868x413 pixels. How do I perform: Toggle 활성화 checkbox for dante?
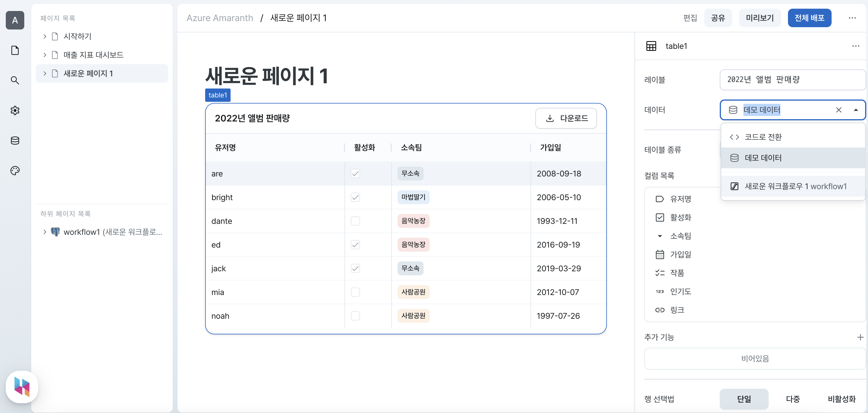pyautogui.click(x=355, y=221)
